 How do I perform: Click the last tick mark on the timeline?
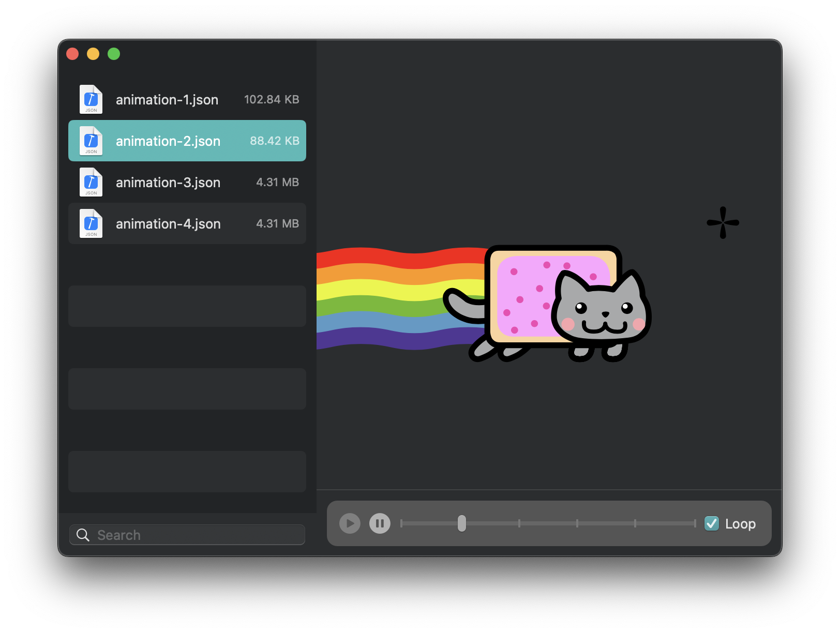(x=695, y=523)
